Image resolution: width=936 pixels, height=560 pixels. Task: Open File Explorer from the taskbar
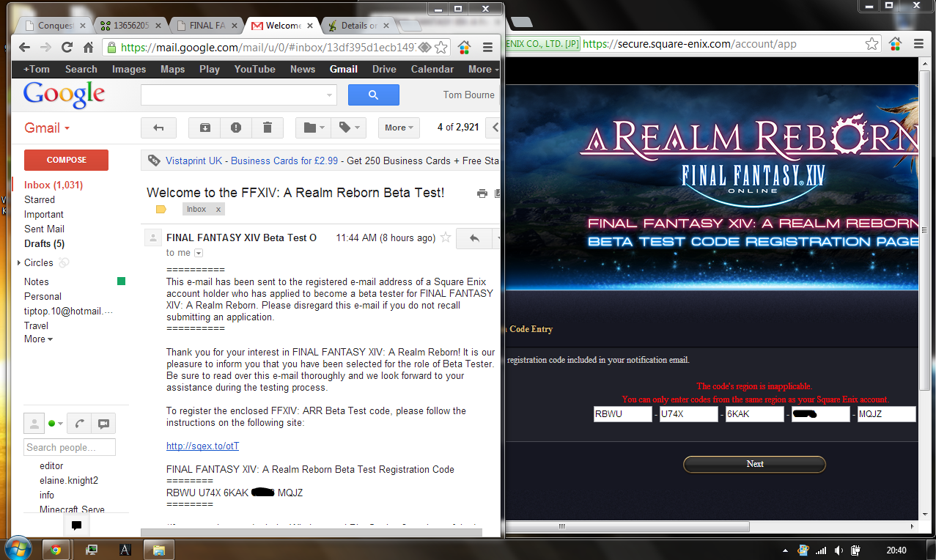coord(158,549)
